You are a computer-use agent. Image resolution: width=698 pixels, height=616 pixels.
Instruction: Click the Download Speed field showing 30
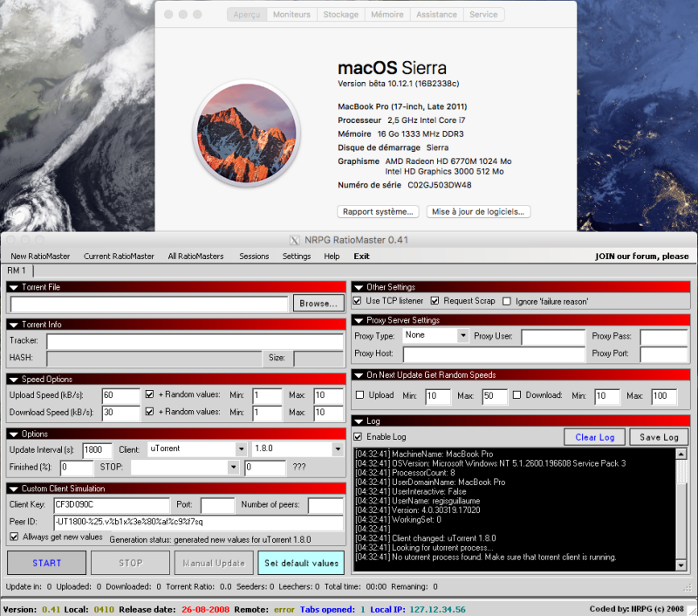pyautogui.click(x=120, y=413)
